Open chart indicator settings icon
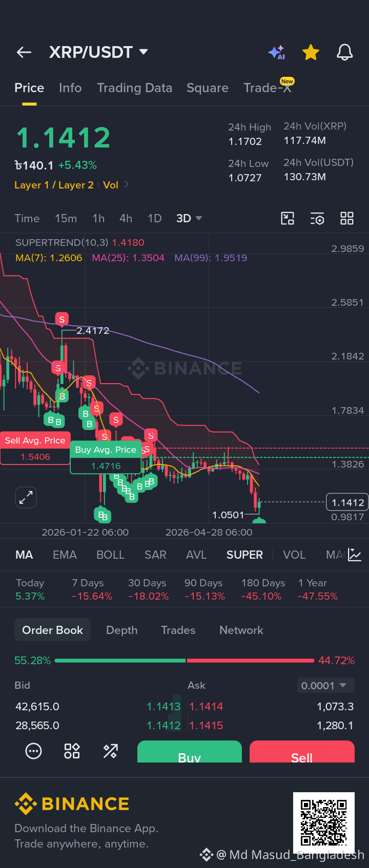Image resolution: width=369 pixels, height=868 pixels. [x=317, y=219]
